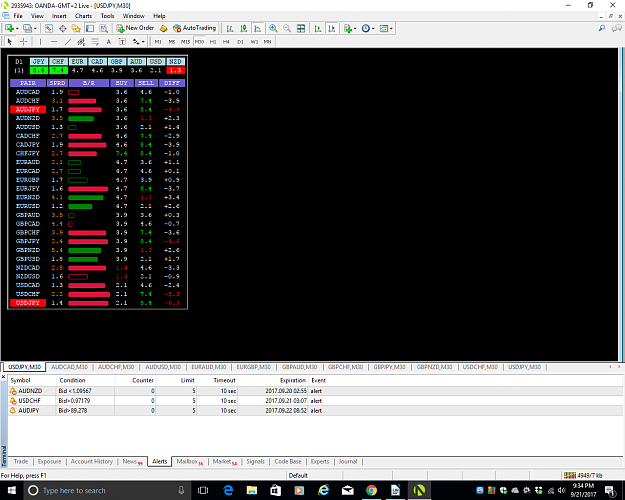The image size is (625, 500).
Task: Switch to H1 timeframe
Action: pyautogui.click(x=213, y=41)
